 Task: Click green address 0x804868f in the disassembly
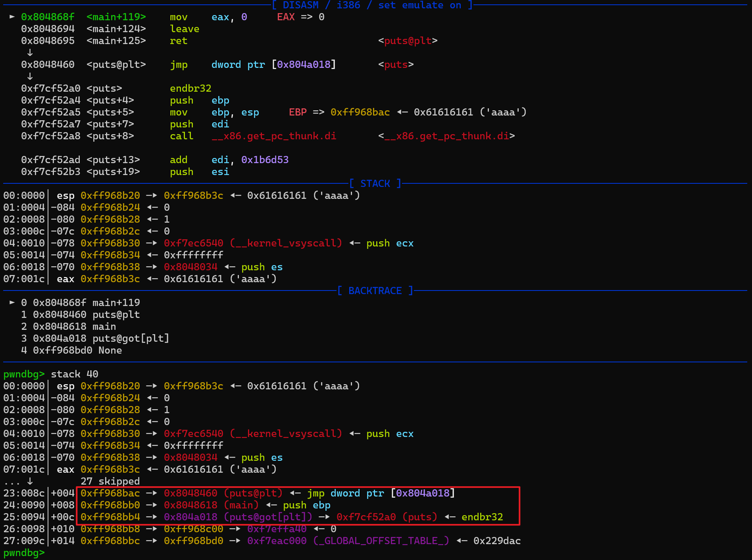click(48, 17)
